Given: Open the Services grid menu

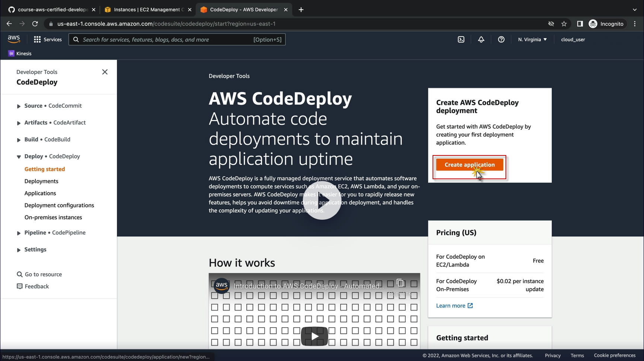Looking at the screenshot, I should pyautogui.click(x=48, y=39).
